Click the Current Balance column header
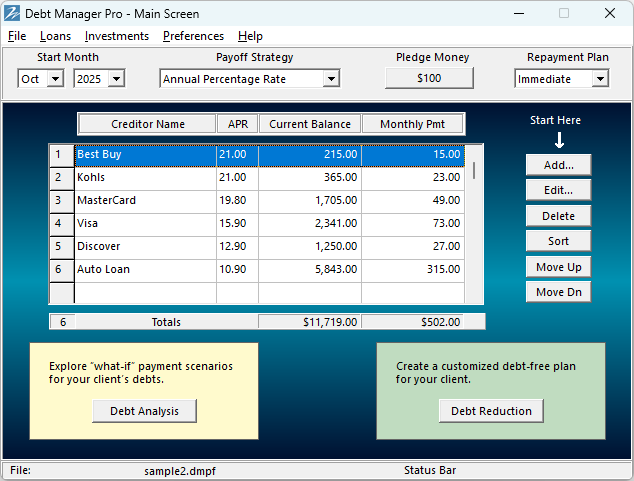 [x=310, y=124]
